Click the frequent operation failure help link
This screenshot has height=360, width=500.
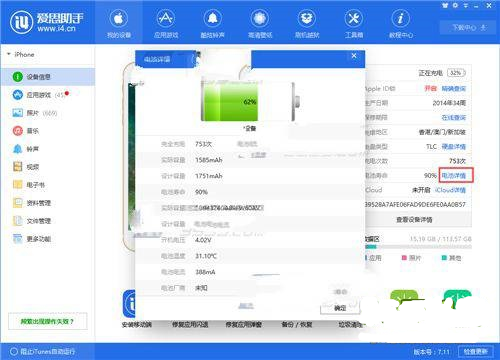47,321
